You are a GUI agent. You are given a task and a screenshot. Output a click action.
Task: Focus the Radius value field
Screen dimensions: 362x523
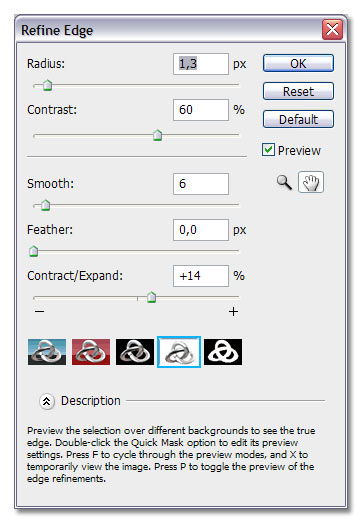click(x=201, y=64)
